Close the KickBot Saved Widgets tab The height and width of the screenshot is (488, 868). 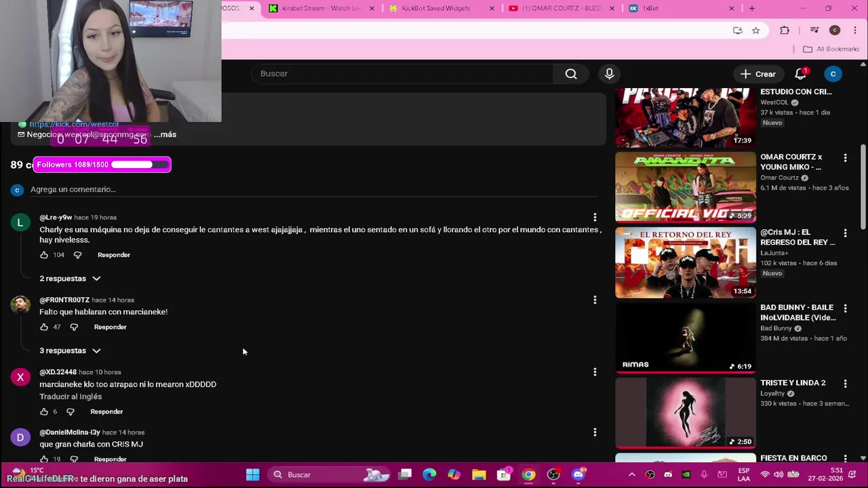pos(492,8)
